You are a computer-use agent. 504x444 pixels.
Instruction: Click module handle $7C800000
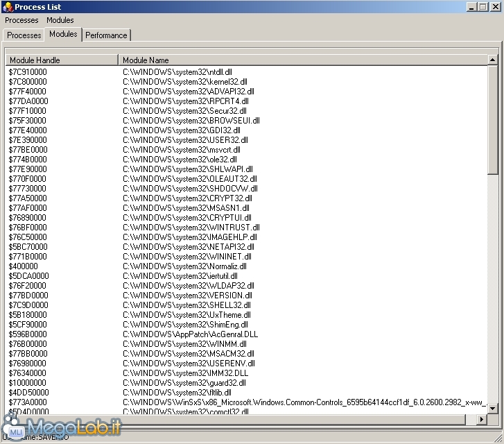(28, 82)
